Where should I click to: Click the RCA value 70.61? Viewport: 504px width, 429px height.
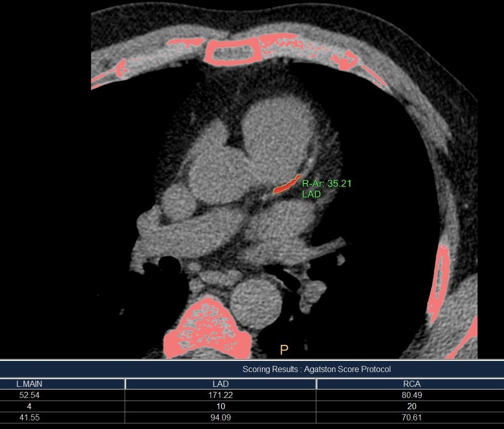(x=412, y=417)
